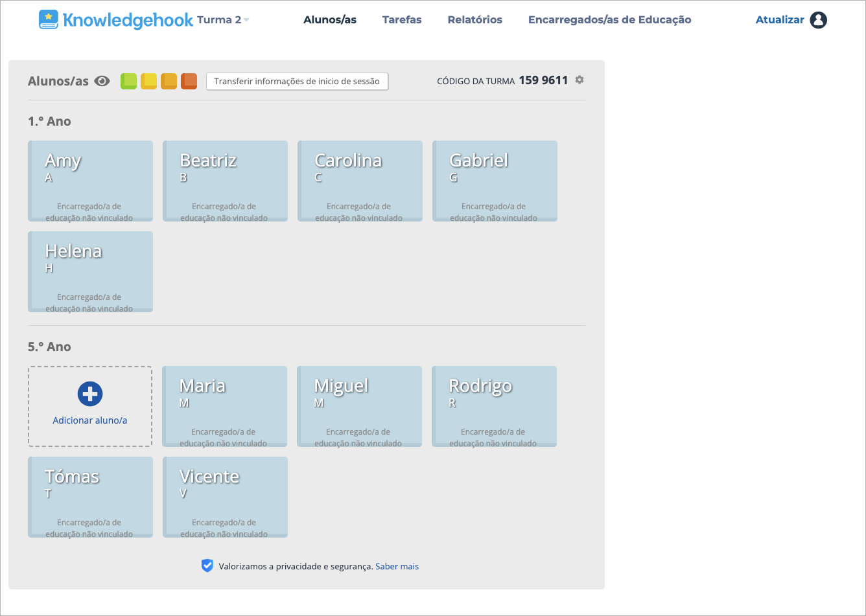Open class code settings gear icon
The image size is (866, 616).
(579, 80)
